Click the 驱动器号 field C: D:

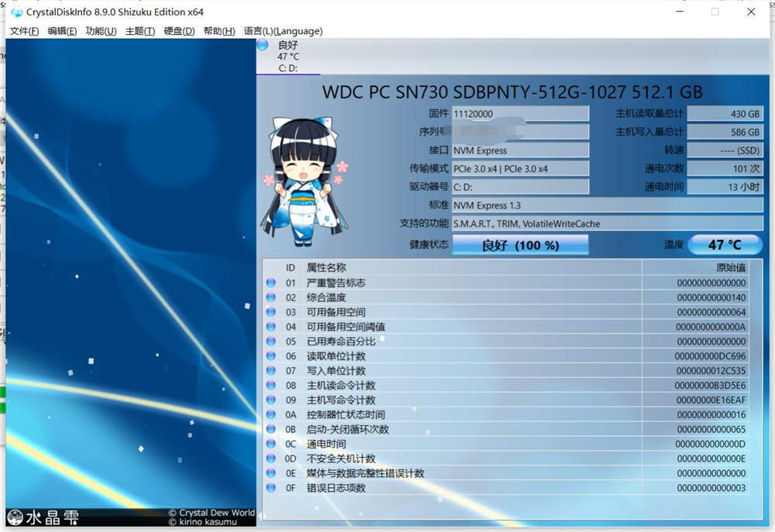[x=521, y=187]
